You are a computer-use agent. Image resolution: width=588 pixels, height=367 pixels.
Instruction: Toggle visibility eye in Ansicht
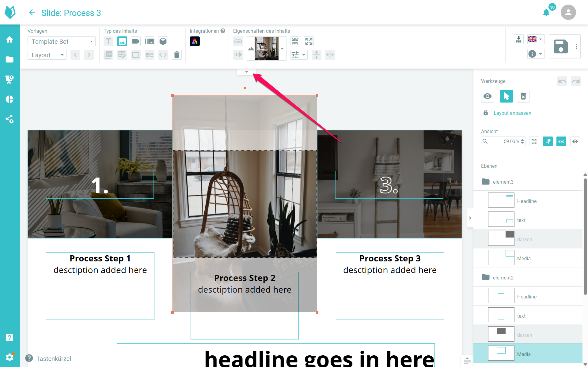click(x=575, y=141)
